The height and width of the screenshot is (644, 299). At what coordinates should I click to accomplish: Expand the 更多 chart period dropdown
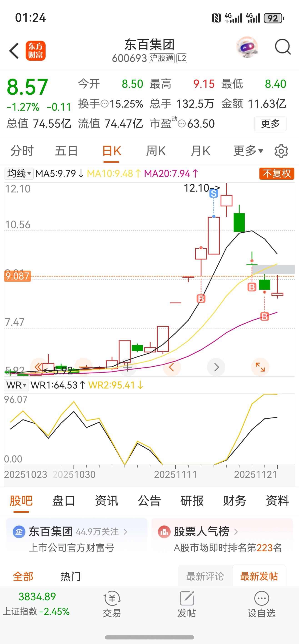(x=248, y=151)
